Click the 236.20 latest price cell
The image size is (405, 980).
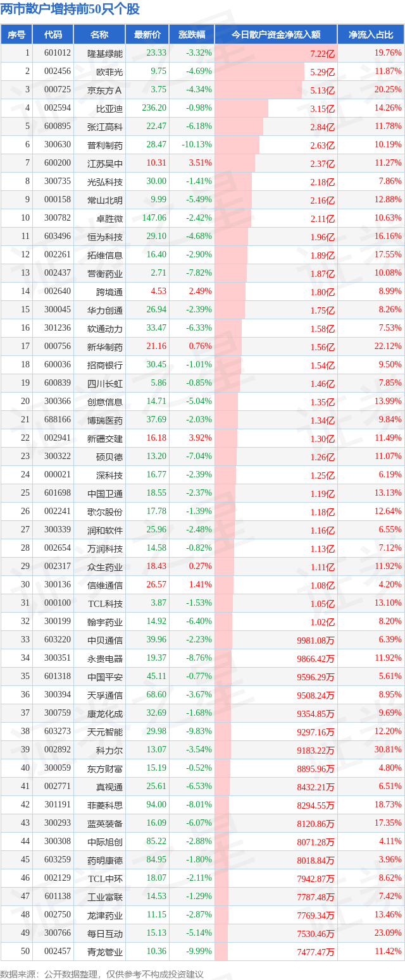[154, 108]
